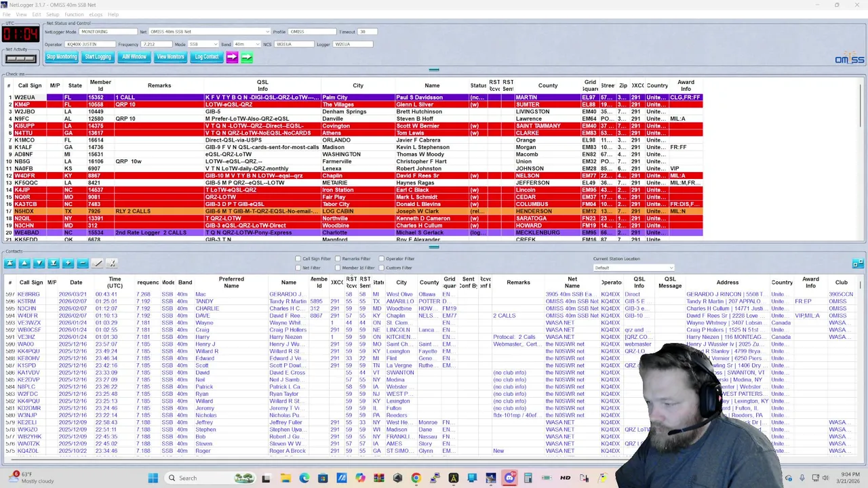Image resolution: width=868 pixels, height=488 pixels.
Task: Enable the Net Filter checkbox
Action: point(298,268)
